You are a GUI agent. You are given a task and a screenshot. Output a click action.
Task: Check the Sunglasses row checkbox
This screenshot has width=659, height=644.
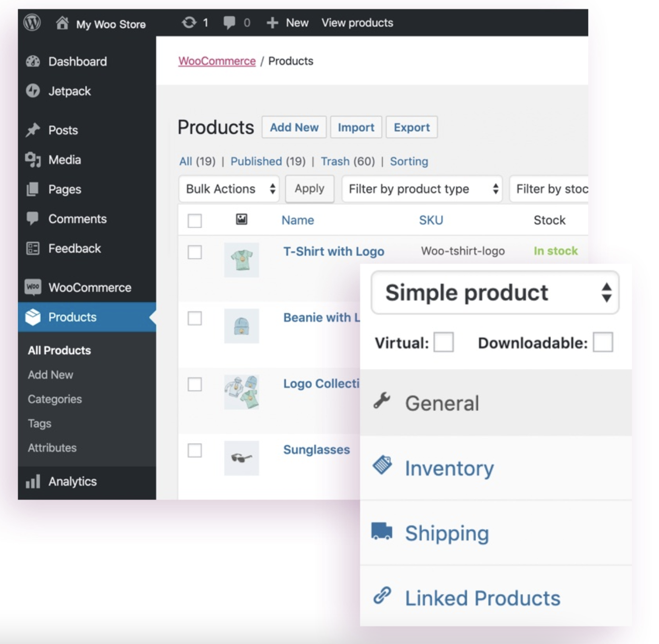pos(195,450)
